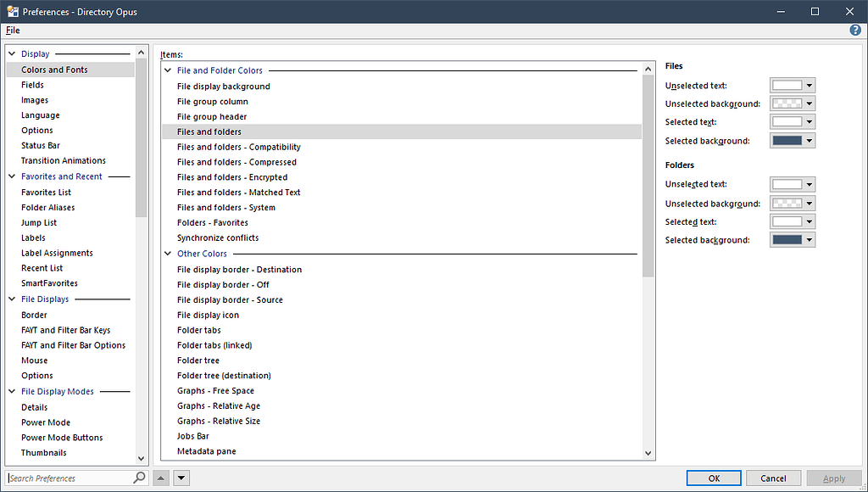This screenshot has height=492, width=868.
Task: Click the Directory Opus icon in the title bar
Action: pos(12,11)
